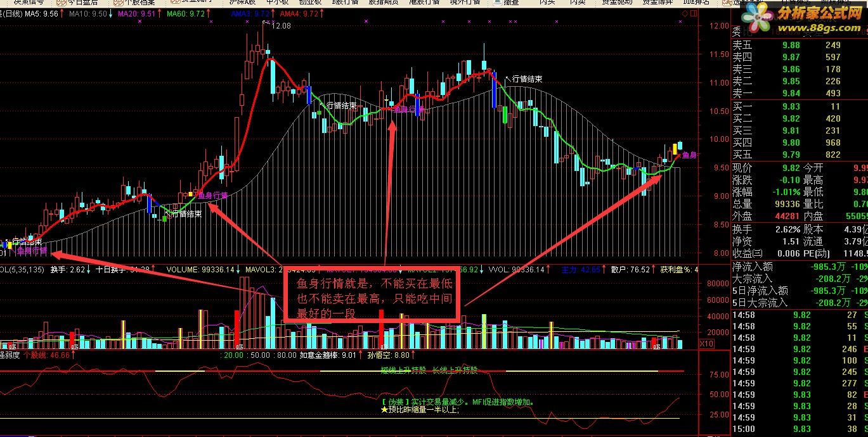
Task: Click the 5日净流入额 row
Action: [800, 291]
